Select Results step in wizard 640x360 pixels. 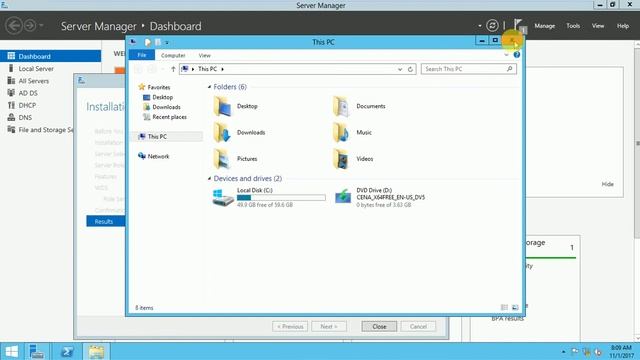click(106, 221)
